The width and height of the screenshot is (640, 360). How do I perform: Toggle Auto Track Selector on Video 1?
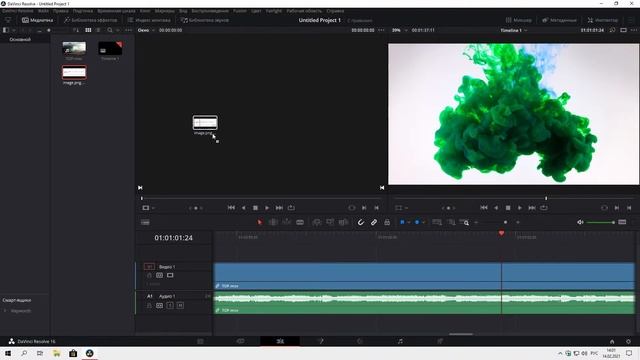(x=159, y=276)
